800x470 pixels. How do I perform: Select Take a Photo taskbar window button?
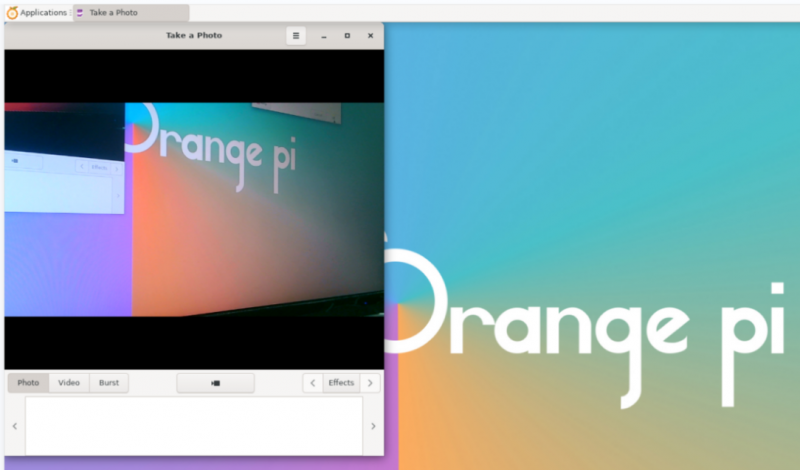point(130,12)
